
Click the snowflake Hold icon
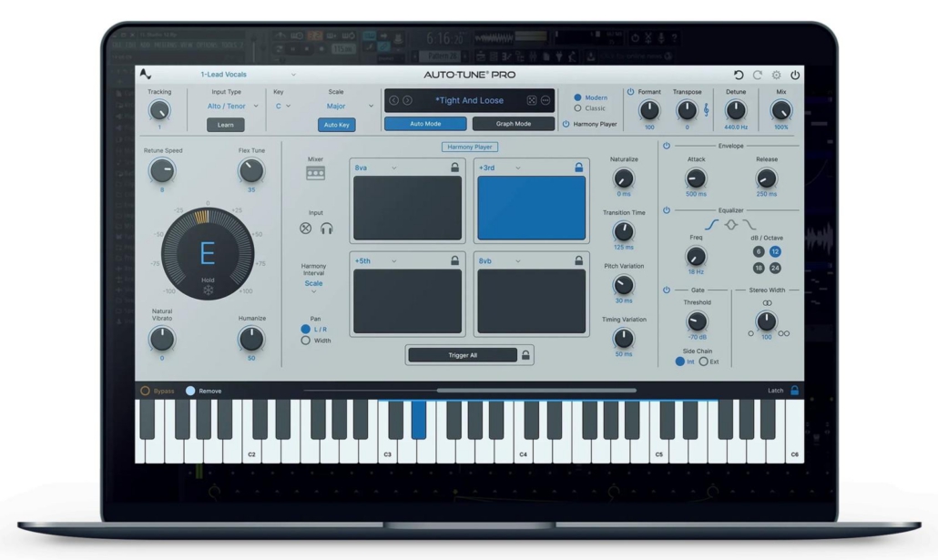208,290
